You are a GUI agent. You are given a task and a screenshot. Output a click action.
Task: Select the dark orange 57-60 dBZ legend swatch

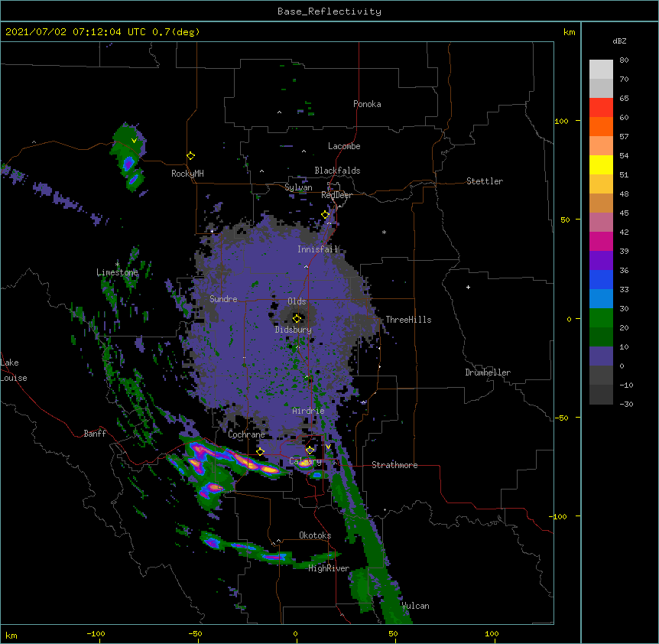(x=601, y=126)
